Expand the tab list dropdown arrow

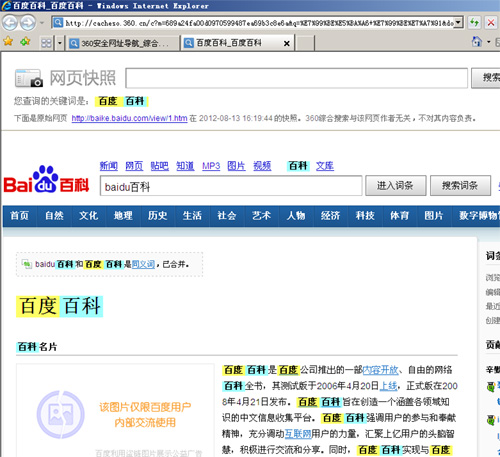point(60,43)
